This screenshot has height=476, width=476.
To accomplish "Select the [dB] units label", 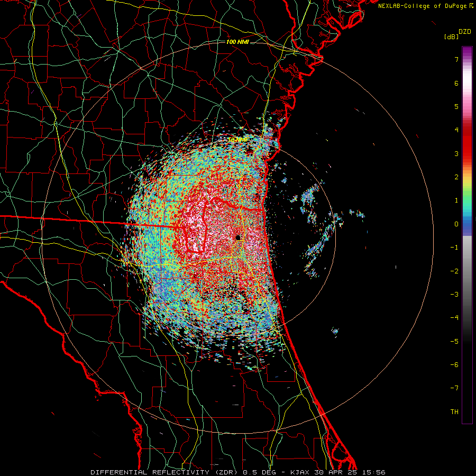I will click(x=451, y=36).
